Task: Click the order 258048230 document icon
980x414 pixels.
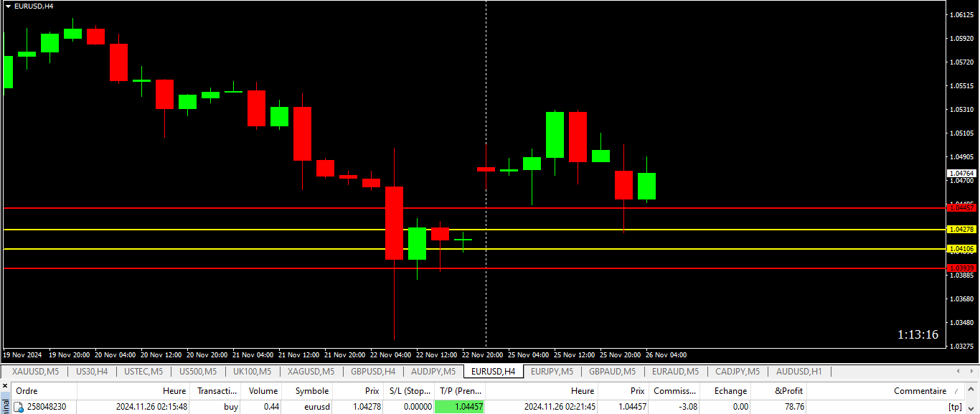Action: pyautogui.click(x=19, y=407)
